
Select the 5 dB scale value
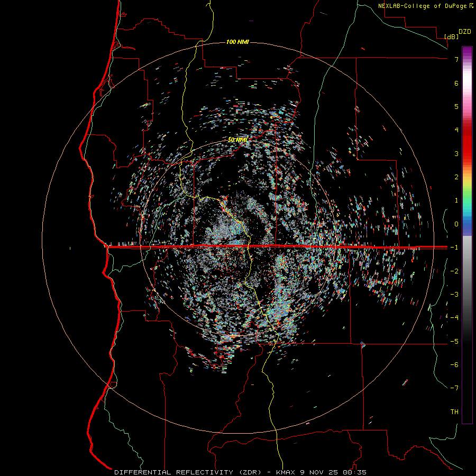[456, 106]
